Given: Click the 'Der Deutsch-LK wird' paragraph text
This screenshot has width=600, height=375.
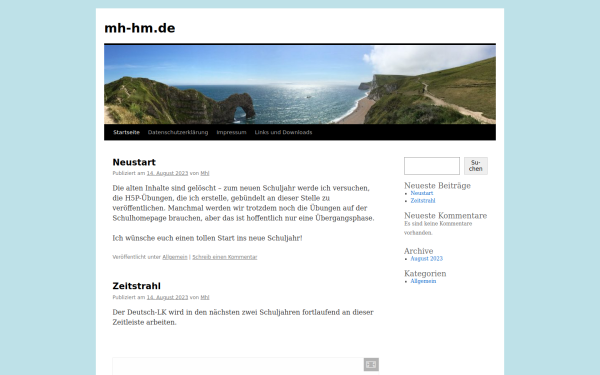Looking at the screenshot, I should [243, 317].
